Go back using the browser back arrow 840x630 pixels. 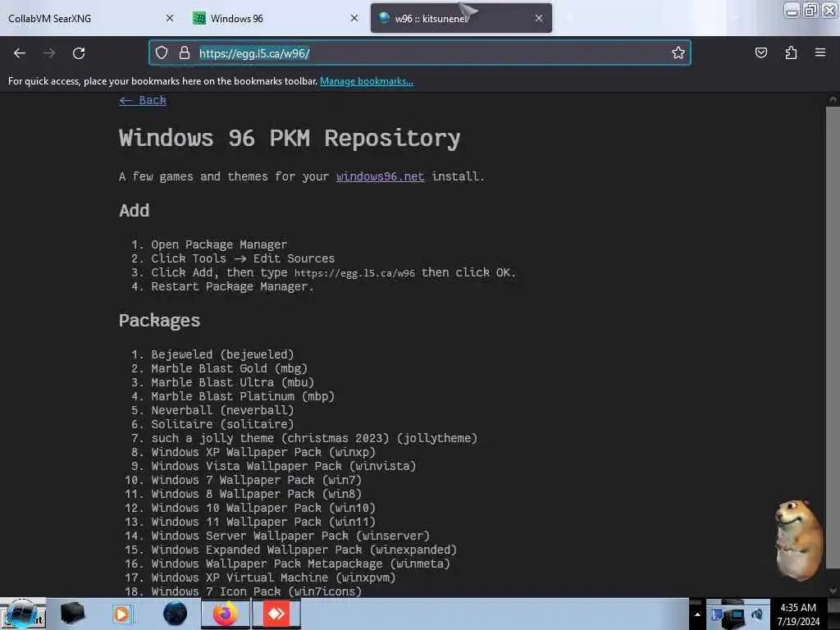tap(20, 53)
